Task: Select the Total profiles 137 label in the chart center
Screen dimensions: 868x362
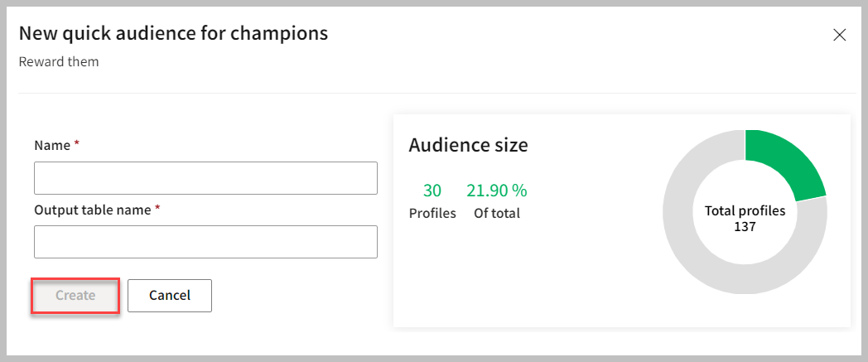Action: click(x=745, y=211)
